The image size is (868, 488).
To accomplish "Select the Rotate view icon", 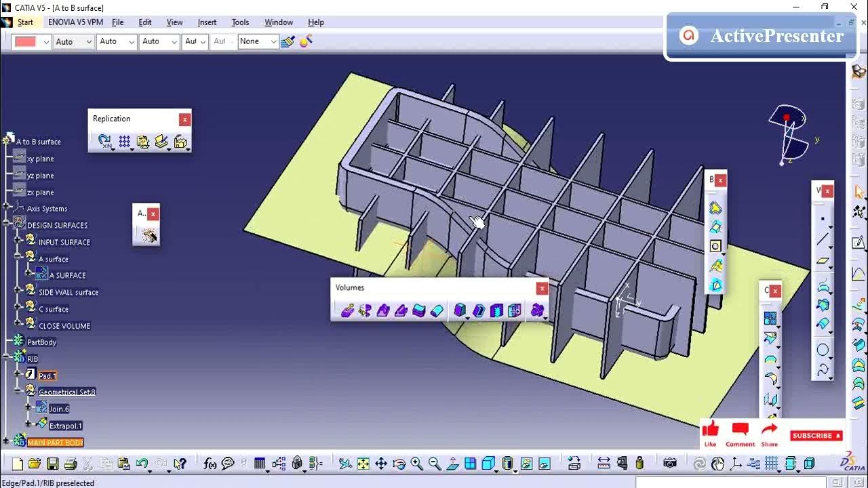I will (x=399, y=464).
